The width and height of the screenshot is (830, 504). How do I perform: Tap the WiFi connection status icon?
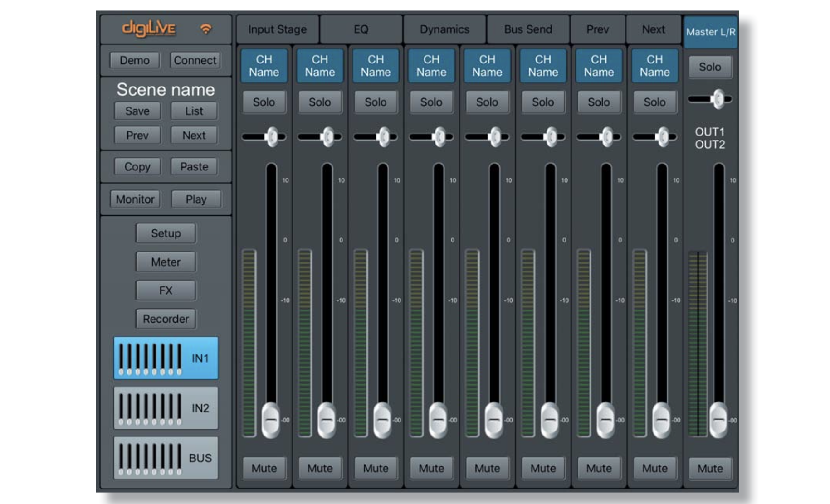[x=206, y=29]
